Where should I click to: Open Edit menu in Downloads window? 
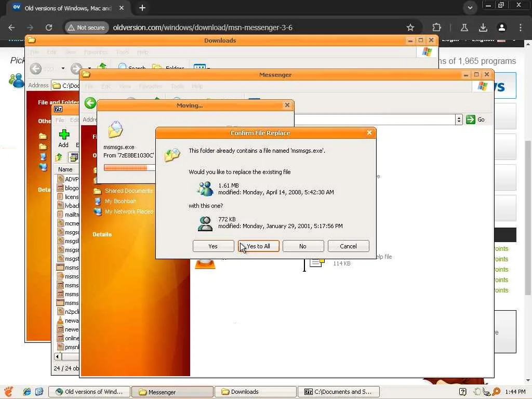[51, 52]
